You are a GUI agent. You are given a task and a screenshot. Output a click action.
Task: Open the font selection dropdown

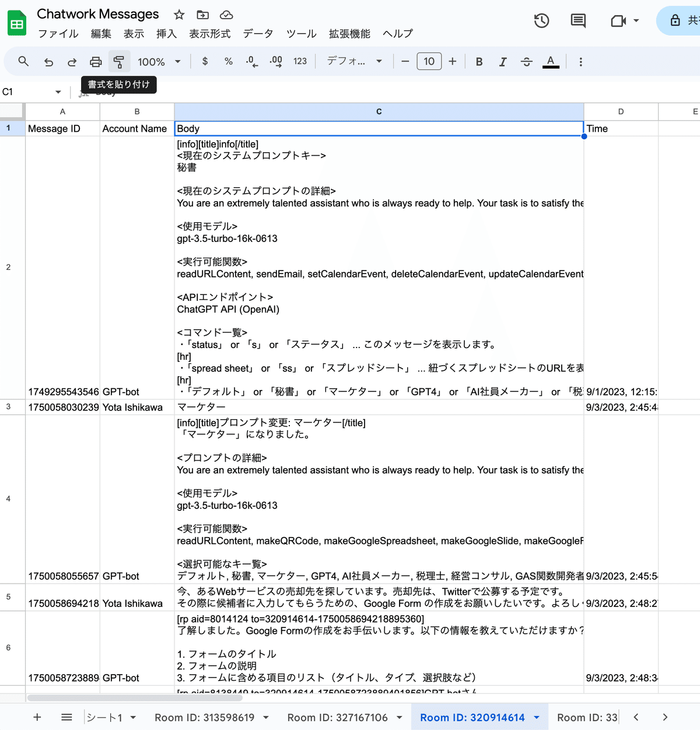click(x=353, y=61)
